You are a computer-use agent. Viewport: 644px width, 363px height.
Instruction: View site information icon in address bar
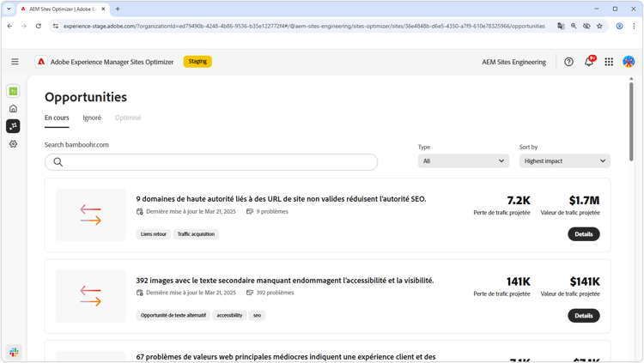point(56,26)
